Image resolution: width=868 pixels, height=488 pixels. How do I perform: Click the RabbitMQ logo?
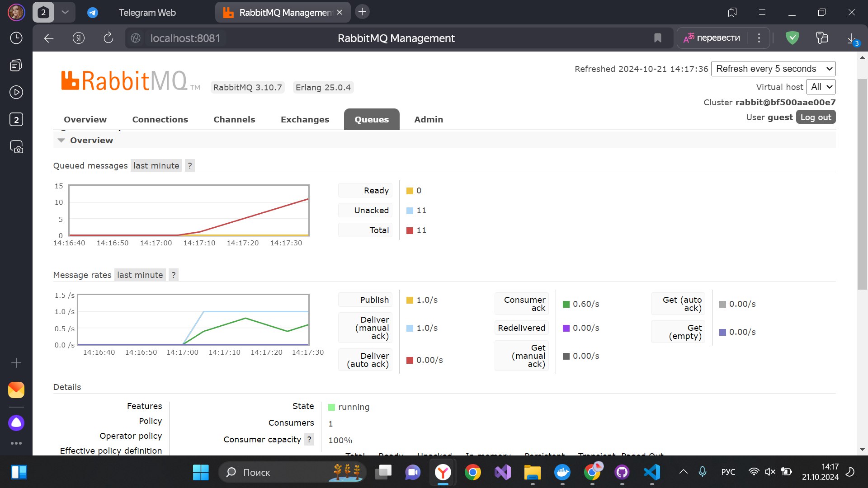click(130, 81)
